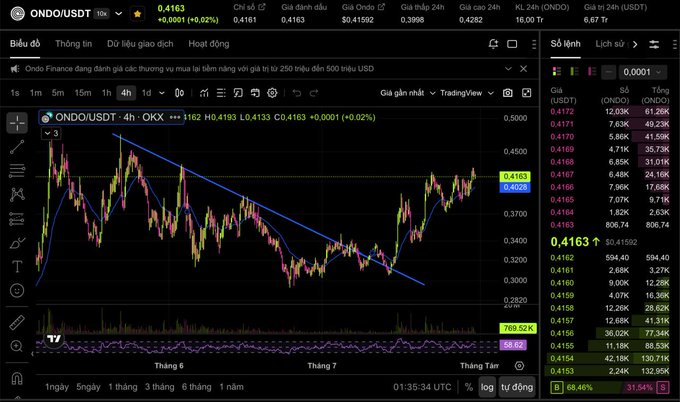
Task: Toggle tự động auto scale
Action: pos(517,387)
